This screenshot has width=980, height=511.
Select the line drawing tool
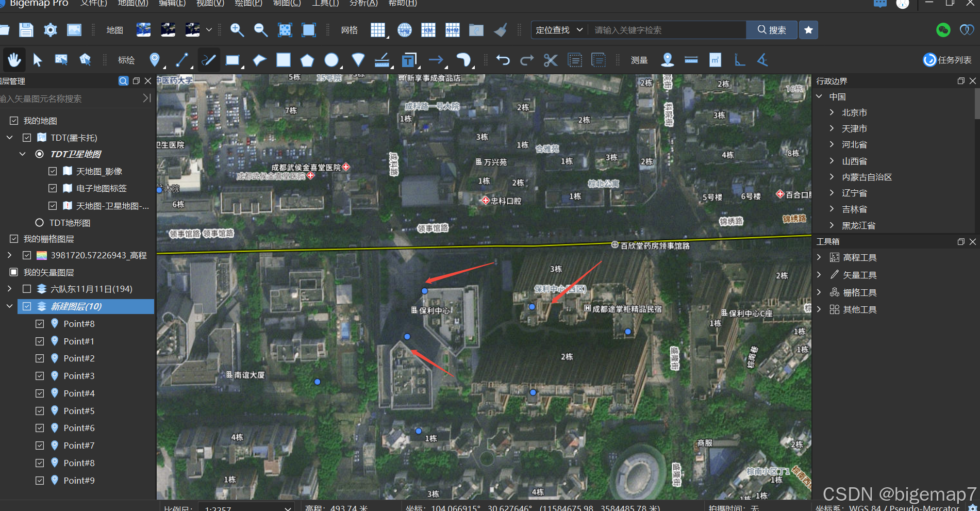pos(181,60)
